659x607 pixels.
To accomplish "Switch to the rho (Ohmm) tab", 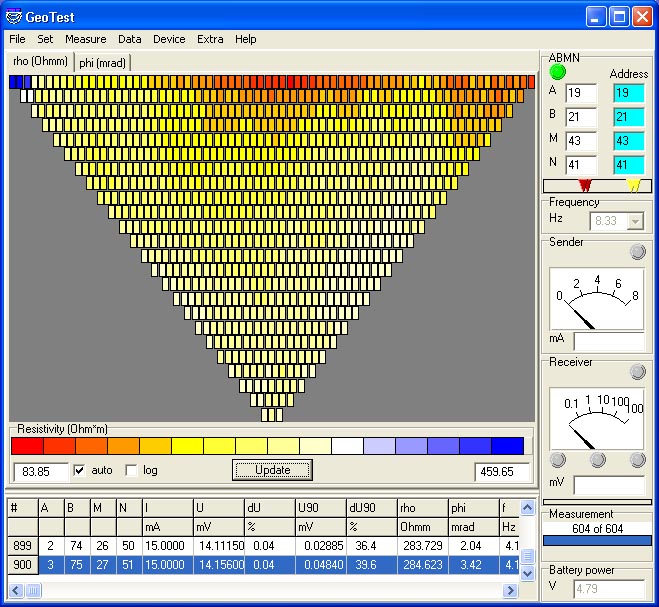I will click(40, 61).
